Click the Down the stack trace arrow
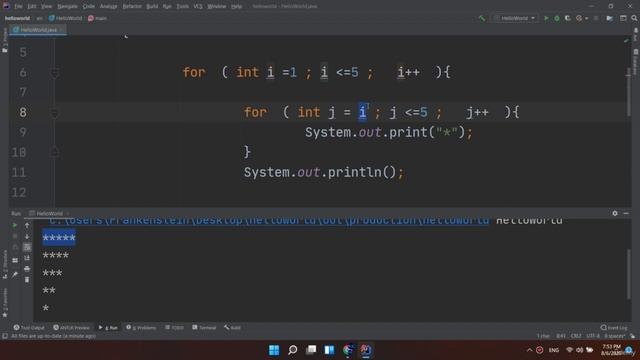This screenshot has width=640, height=360. [x=27, y=236]
